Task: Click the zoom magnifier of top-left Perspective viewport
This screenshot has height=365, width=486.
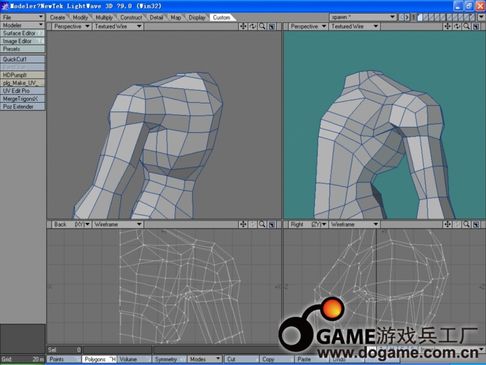Action: (x=262, y=26)
